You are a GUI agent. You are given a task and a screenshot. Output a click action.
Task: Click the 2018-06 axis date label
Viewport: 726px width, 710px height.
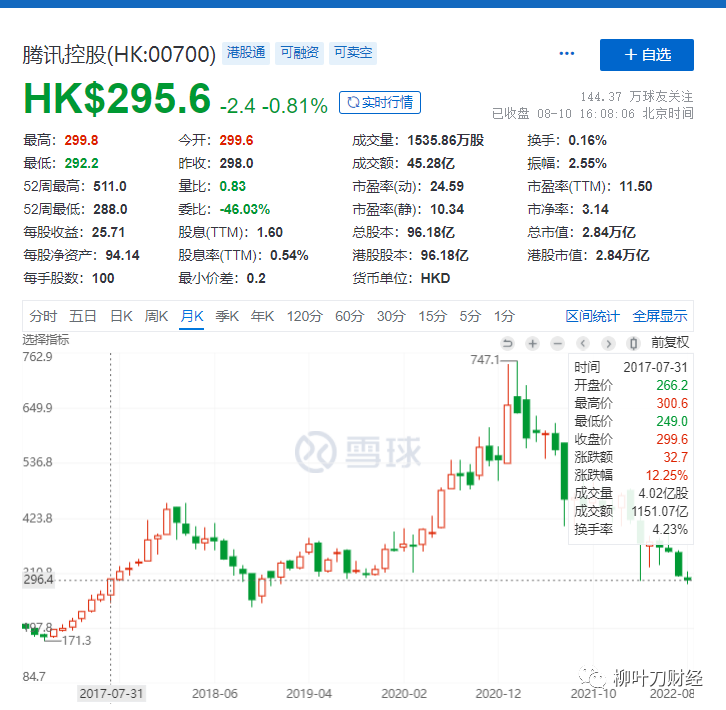coord(214,693)
